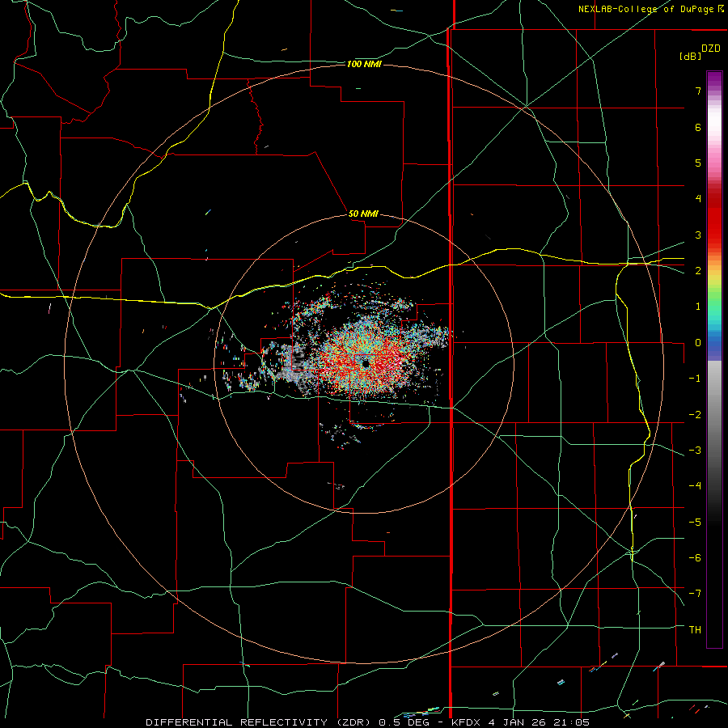Click the -6 value on color scale
This screenshot has height=728, width=728.
(695, 558)
